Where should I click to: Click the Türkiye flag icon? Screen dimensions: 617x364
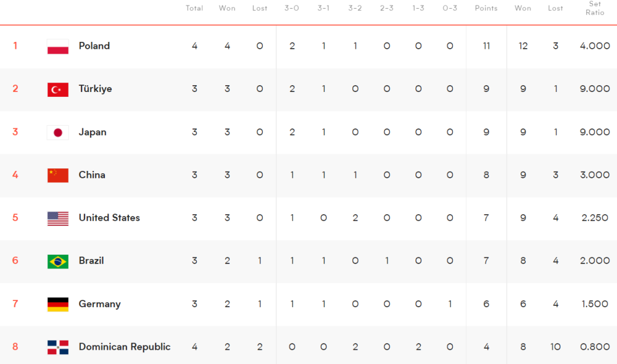pos(58,89)
